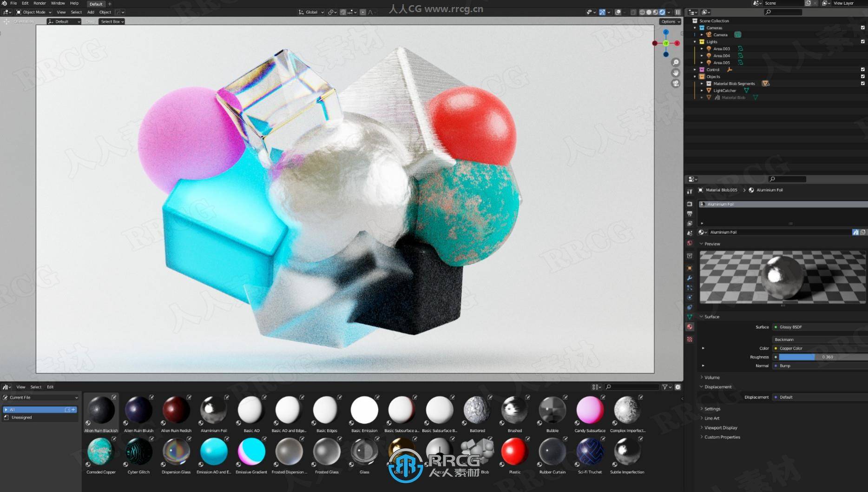Image resolution: width=868 pixels, height=492 pixels.
Task: Open the Texture properties checker icon
Action: 690,339
